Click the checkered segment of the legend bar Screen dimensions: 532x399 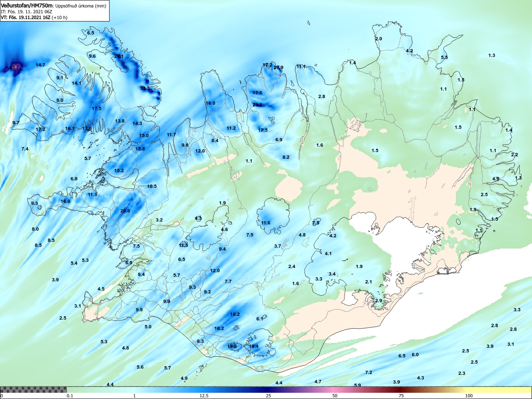click(34, 389)
